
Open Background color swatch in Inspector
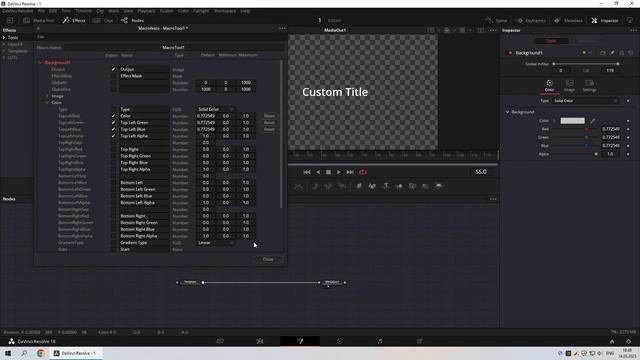572,121
